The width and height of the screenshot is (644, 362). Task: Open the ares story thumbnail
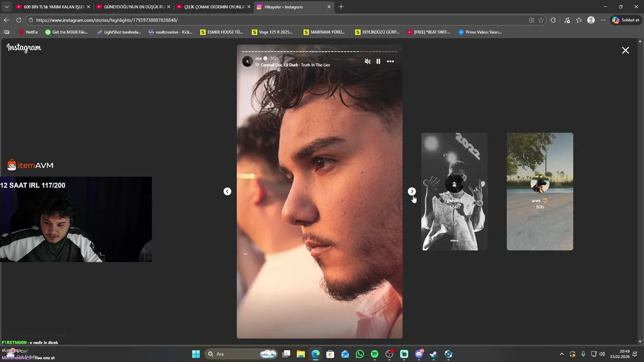540,192
